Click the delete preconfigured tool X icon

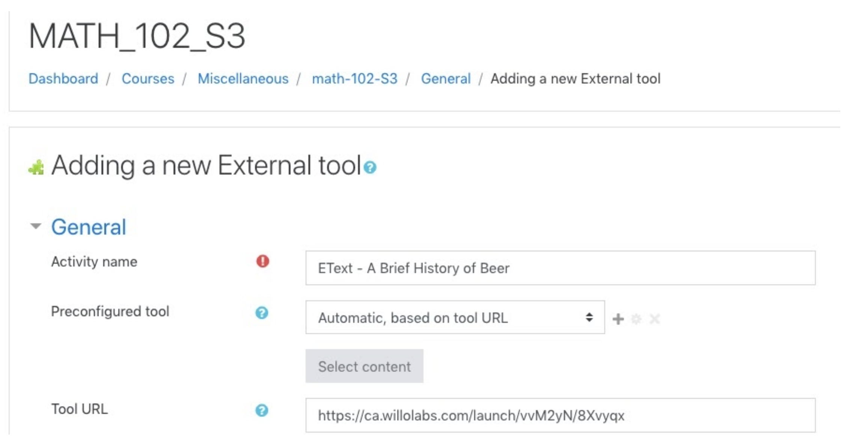654,319
